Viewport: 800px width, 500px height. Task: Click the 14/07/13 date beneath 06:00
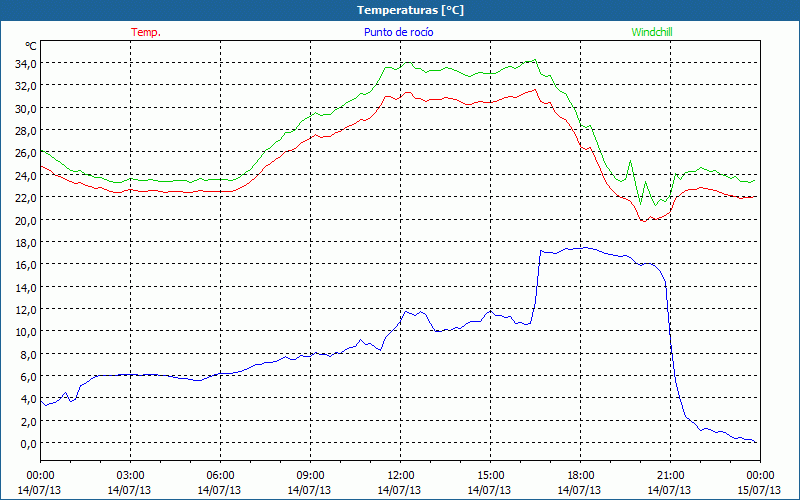pos(219,490)
